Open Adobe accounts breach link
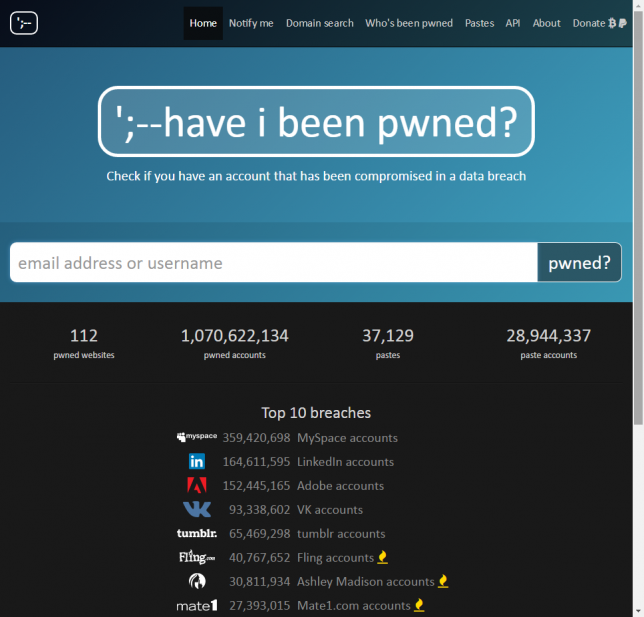Screen dimensions: 644x617 click(340, 486)
